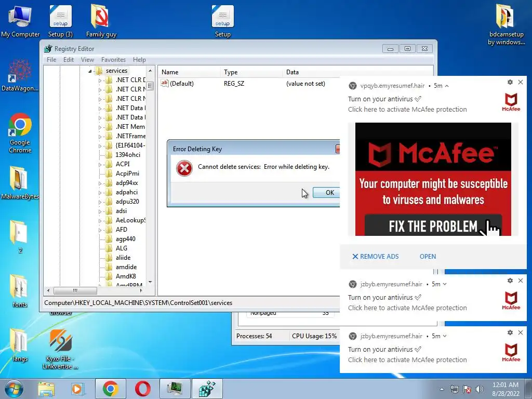Switch to Registry Editor in the taskbar

click(207, 389)
